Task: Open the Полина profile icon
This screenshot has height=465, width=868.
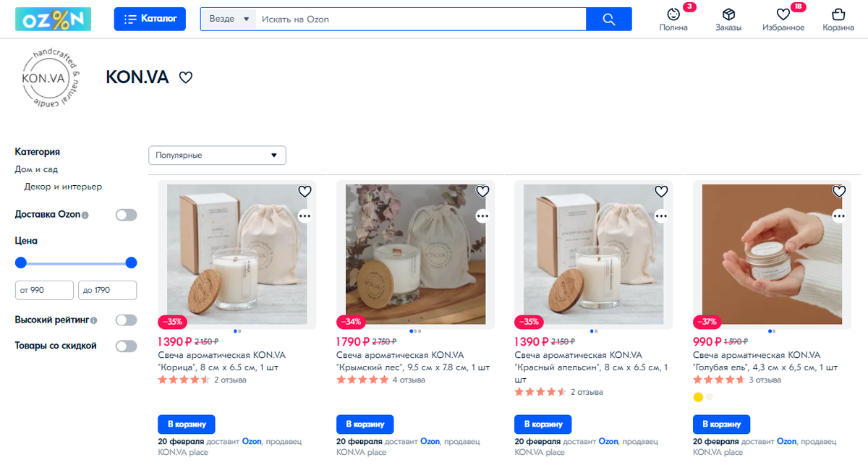Action: pos(673,14)
